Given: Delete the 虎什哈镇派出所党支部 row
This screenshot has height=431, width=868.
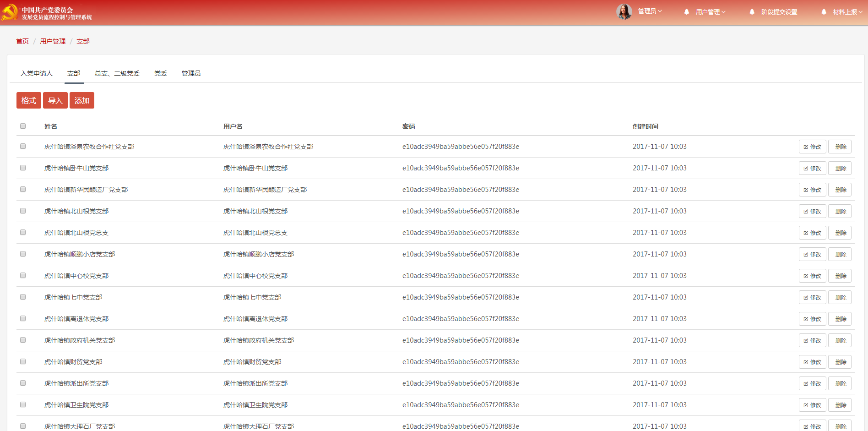Looking at the screenshot, I should [840, 384].
